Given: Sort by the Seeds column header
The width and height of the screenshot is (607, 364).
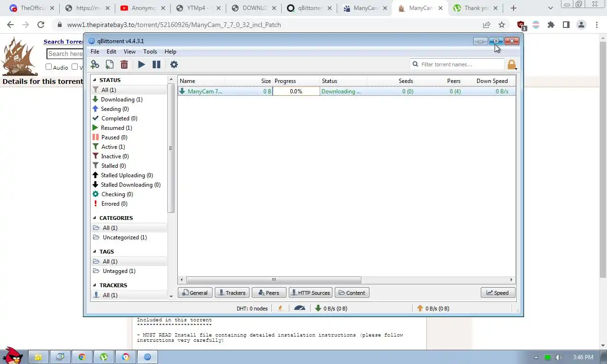Looking at the screenshot, I should [x=391, y=81].
